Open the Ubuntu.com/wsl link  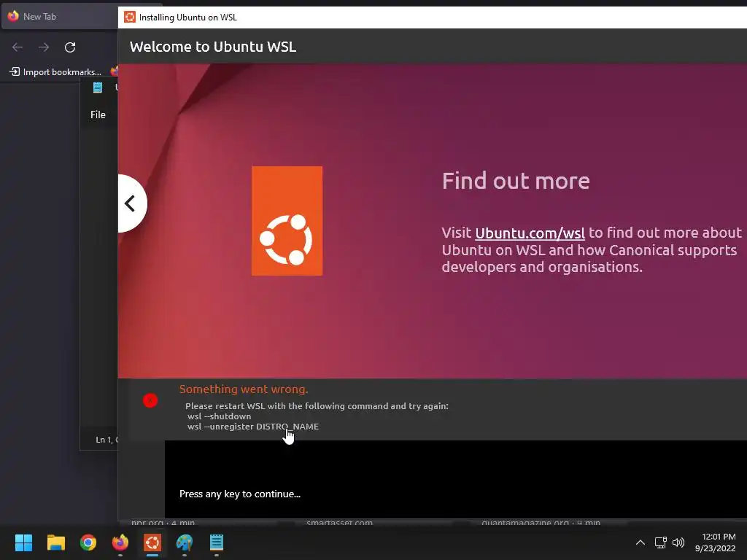[x=530, y=233]
